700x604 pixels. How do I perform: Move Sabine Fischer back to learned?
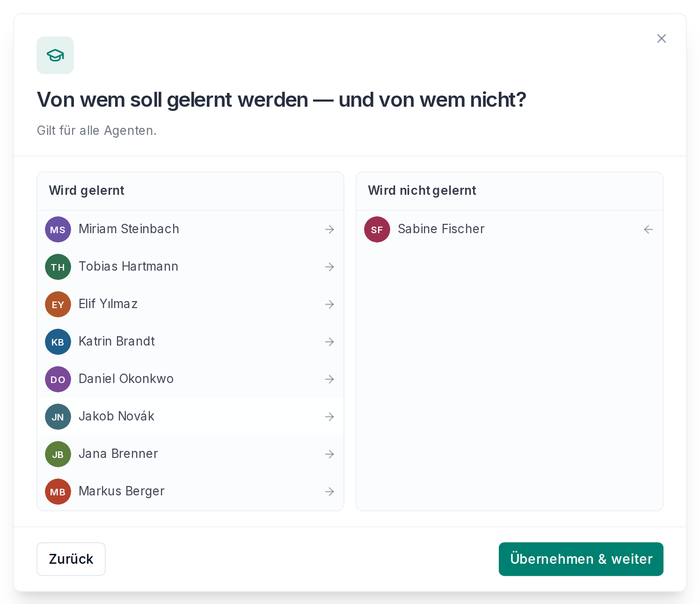[648, 229]
